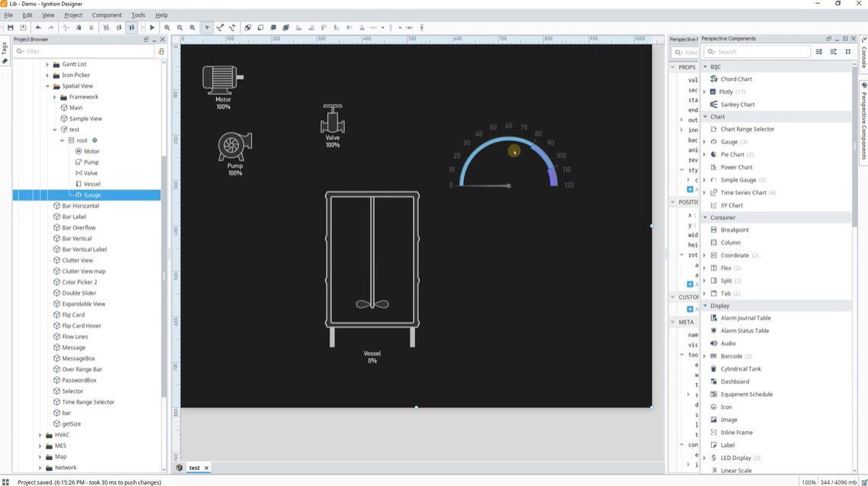Select the Vessel node in the tree
The image size is (868, 486).
92,184
